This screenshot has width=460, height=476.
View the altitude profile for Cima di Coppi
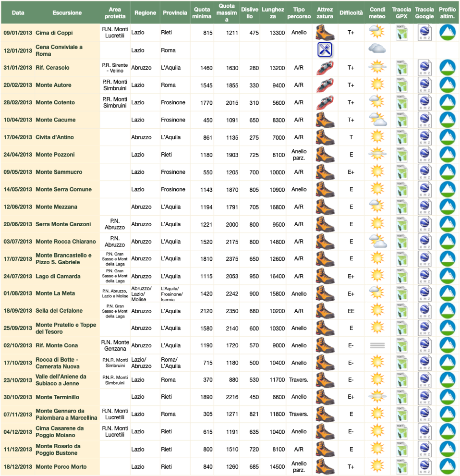(447, 33)
